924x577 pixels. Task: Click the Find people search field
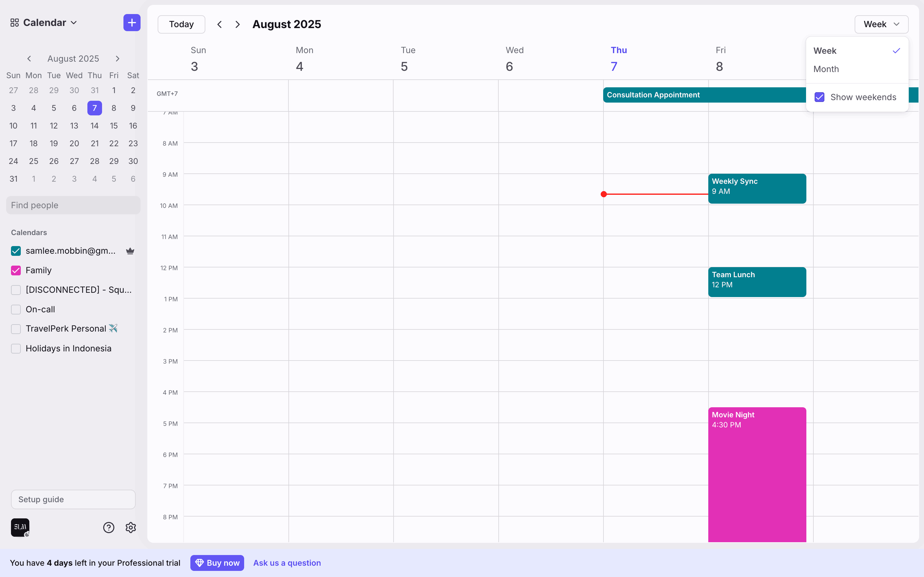(73, 205)
